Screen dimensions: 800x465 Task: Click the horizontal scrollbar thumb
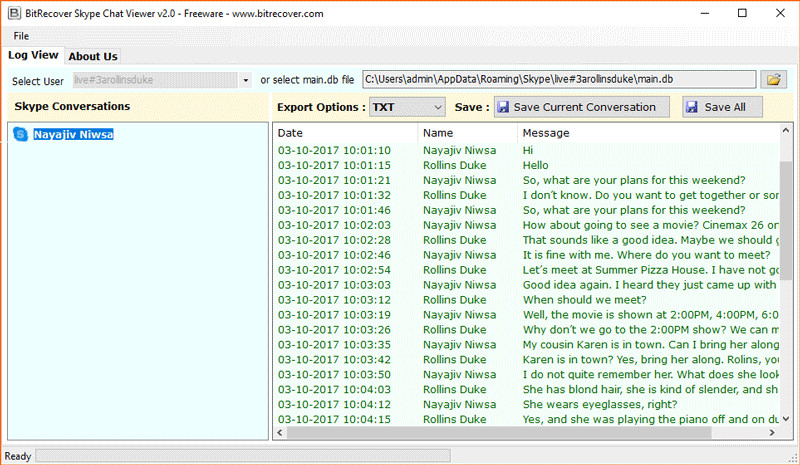pyautogui.click(x=499, y=432)
